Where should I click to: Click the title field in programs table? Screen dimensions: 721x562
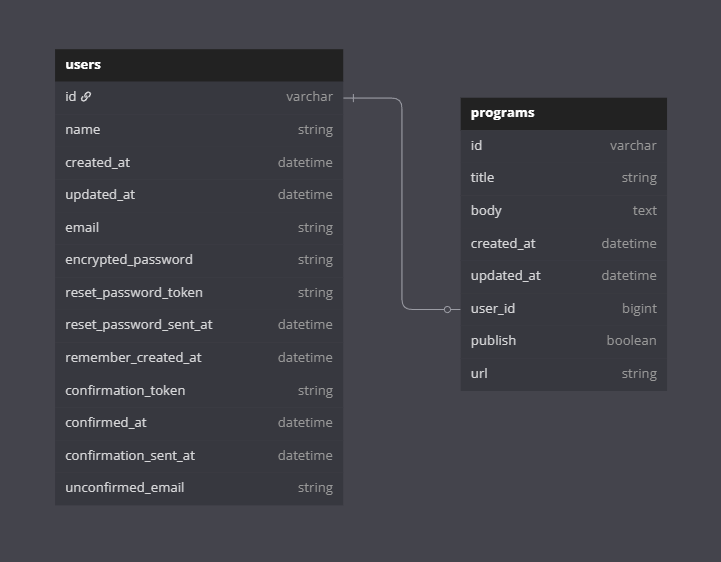click(x=563, y=178)
